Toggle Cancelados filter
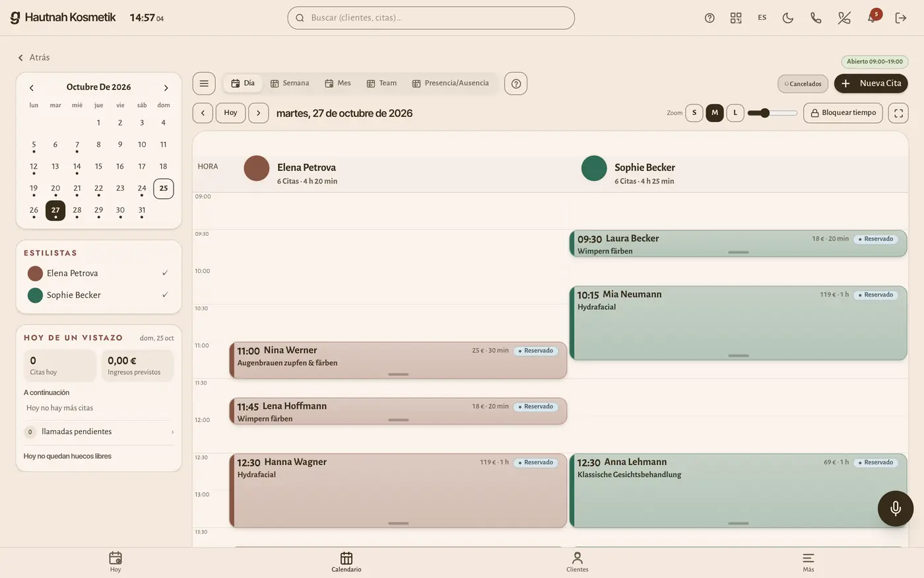 (x=803, y=84)
